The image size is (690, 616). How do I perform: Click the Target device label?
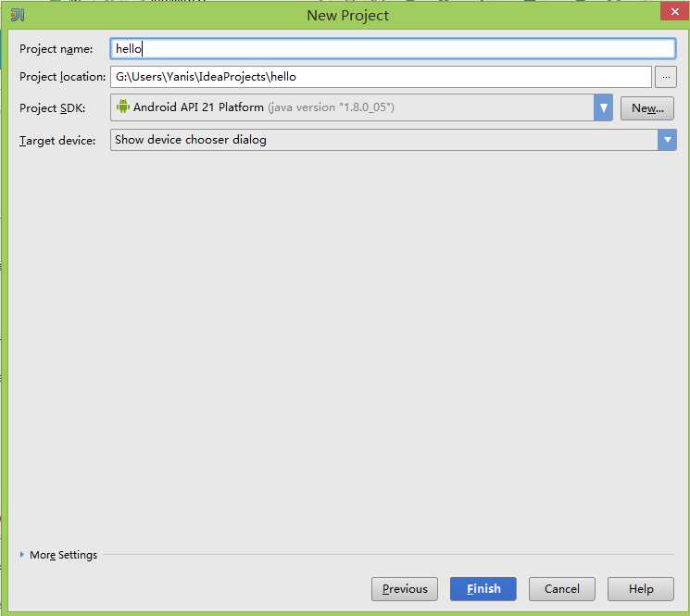pos(57,141)
